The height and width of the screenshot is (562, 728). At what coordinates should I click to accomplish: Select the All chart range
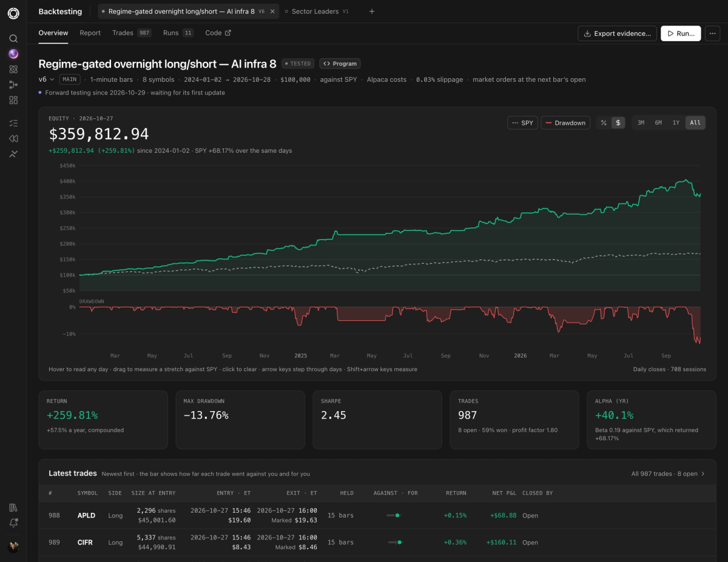(695, 122)
